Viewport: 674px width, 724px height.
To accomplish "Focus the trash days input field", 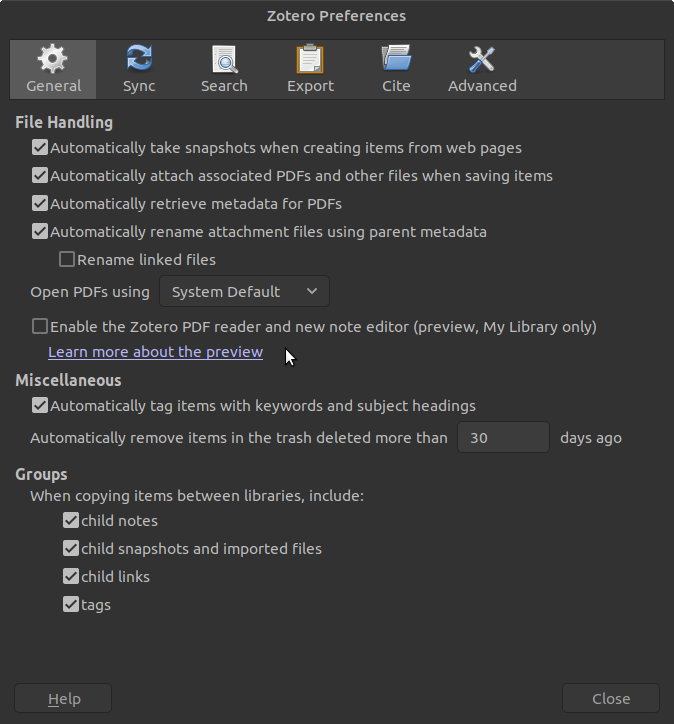I will pyautogui.click(x=503, y=437).
